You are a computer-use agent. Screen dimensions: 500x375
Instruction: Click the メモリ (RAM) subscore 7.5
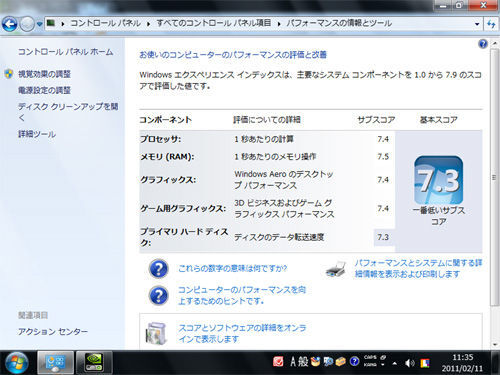(x=383, y=157)
